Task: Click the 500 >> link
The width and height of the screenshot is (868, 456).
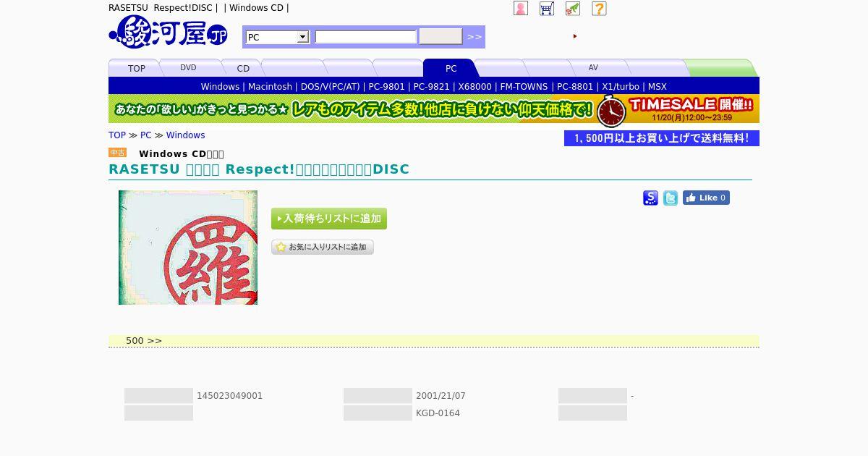Action: pos(144,341)
